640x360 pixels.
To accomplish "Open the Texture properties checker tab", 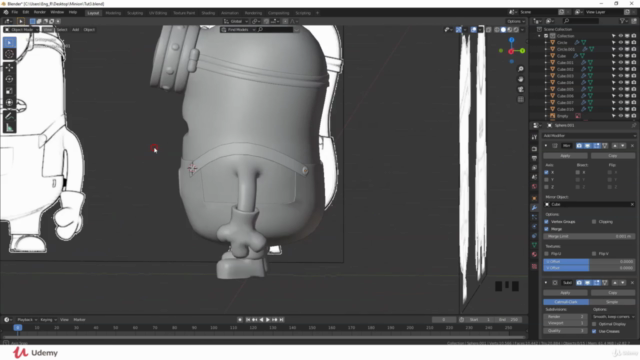I will tap(534, 266).
